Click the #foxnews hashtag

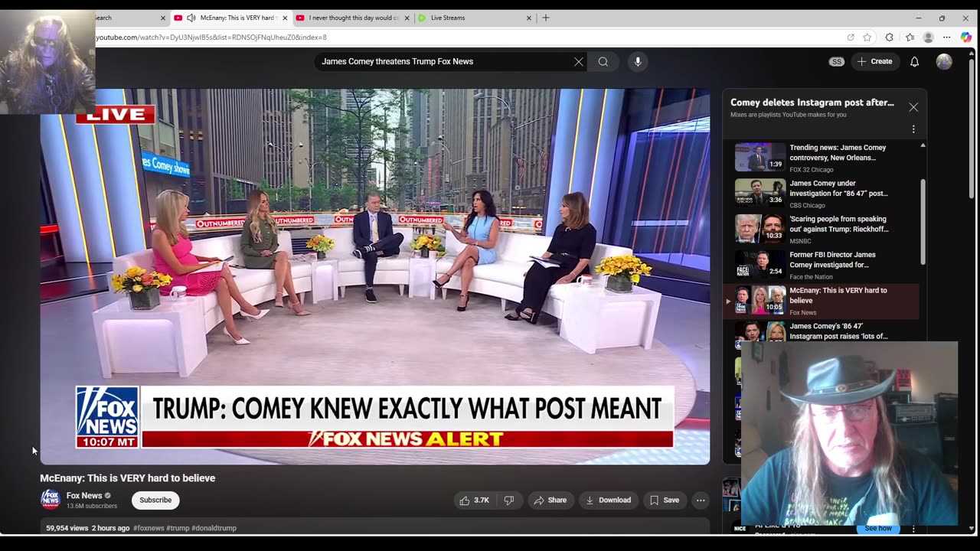tap(149, 528)
